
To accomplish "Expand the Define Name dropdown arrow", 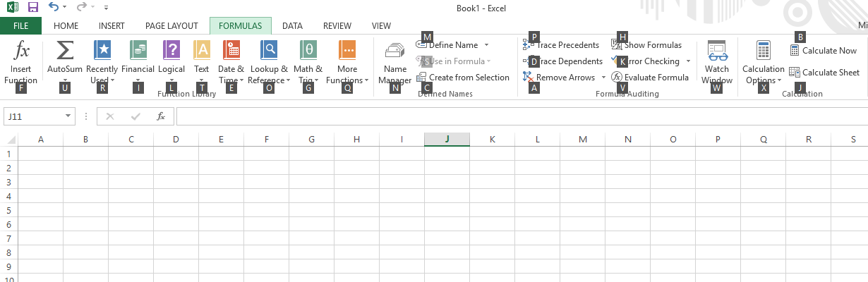I will [486, 45].
